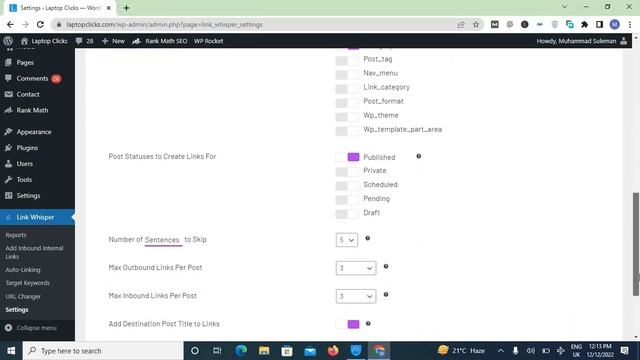Share this page icon in address bar

[x=461, y=24]
